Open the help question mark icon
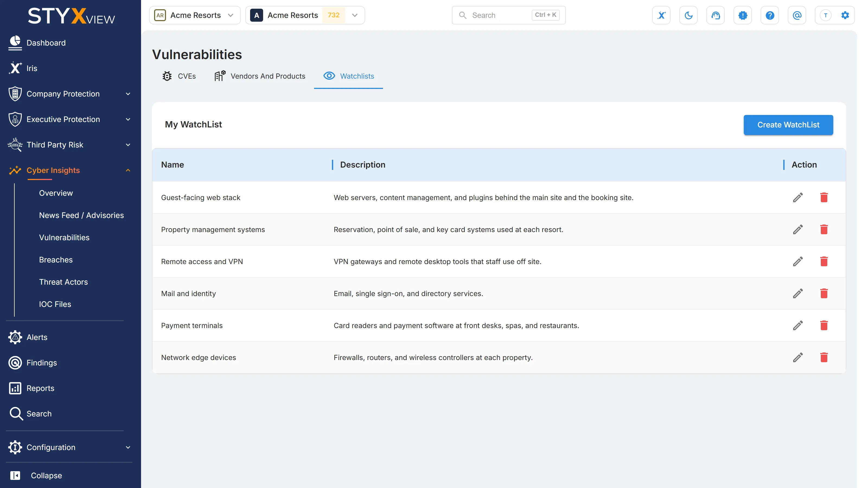 tap(770, 15)
